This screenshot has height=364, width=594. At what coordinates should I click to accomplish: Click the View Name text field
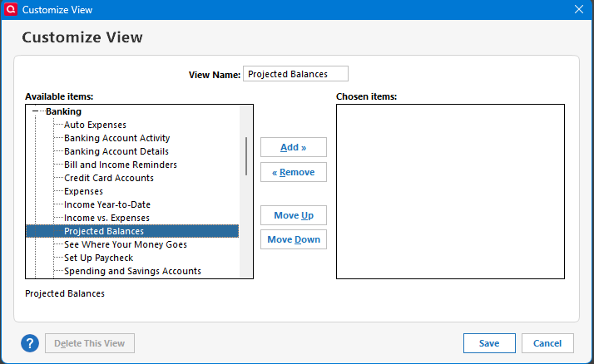[x=295, y=74]
